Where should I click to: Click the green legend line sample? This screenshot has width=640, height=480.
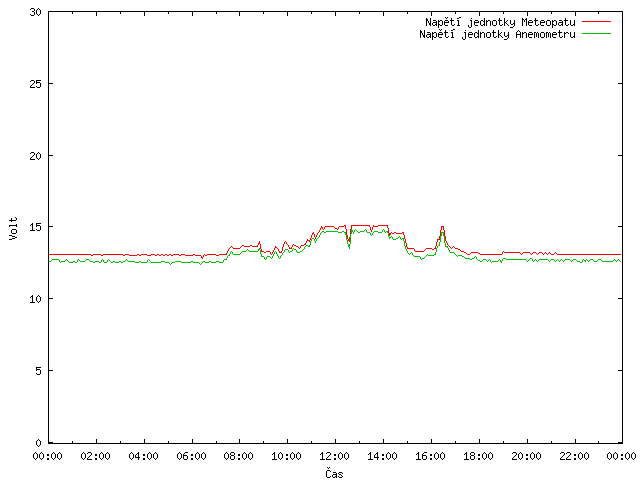pos(596,34)
